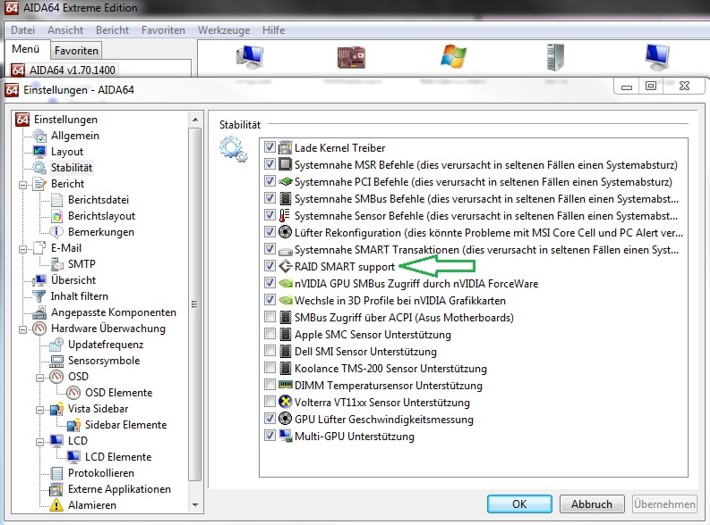The height and width of the screenshot is (525, 710).
Task: Switch to the Favoriten tab
Action: (x=76, y=50)
